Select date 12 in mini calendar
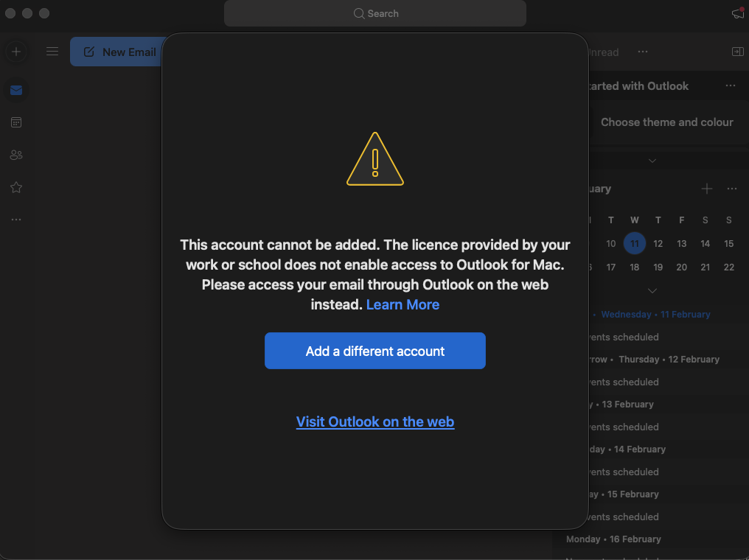This screenshot has height=560, width=749. (658, 243)
